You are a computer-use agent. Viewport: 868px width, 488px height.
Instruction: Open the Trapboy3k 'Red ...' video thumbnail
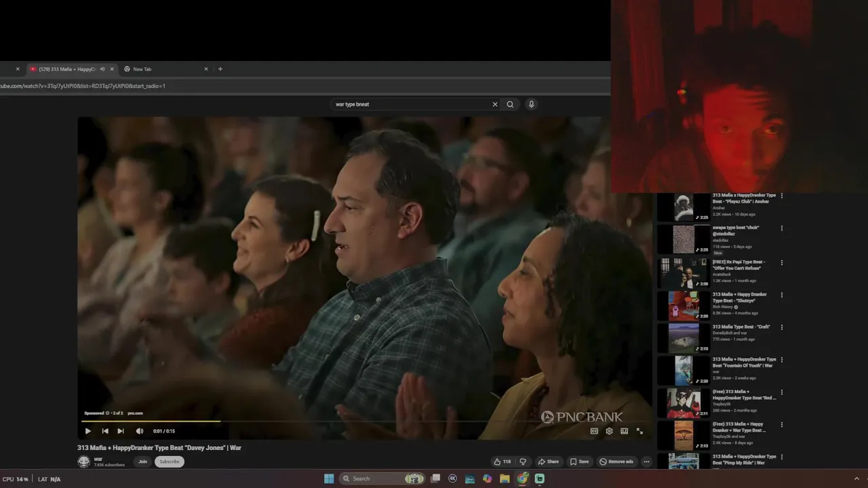[x=683, y=403]
